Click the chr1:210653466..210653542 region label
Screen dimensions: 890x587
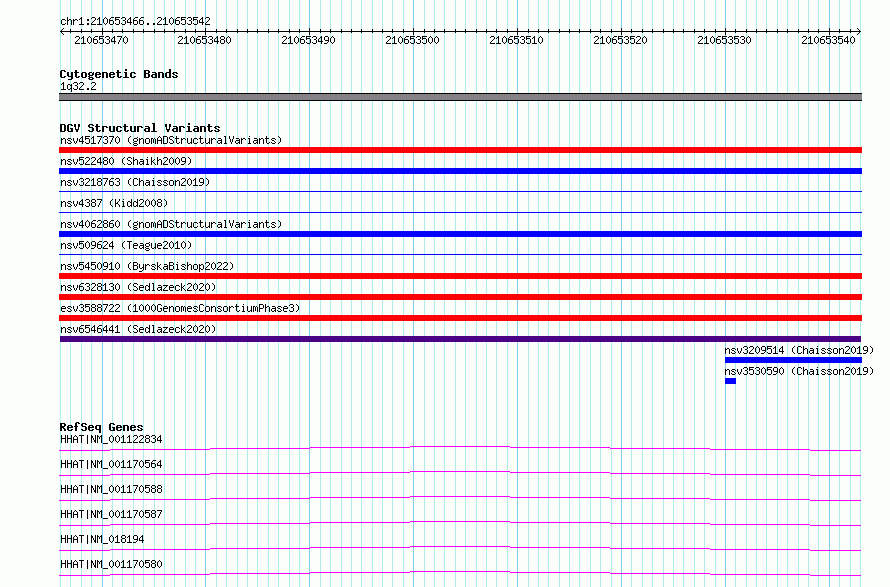[135, 21]
